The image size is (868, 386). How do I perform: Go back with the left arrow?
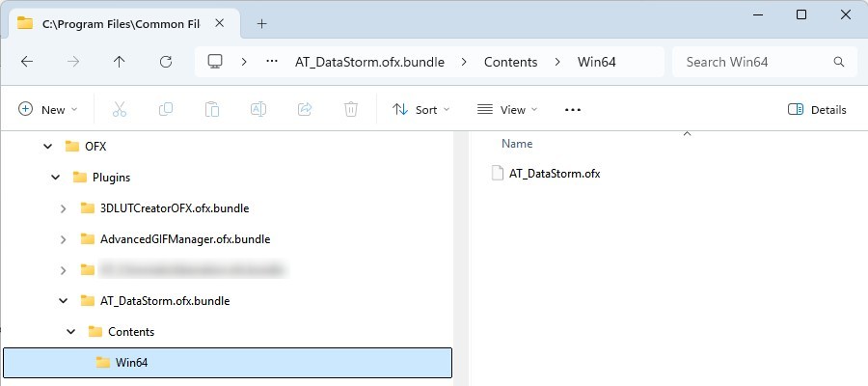click(27, 62)
